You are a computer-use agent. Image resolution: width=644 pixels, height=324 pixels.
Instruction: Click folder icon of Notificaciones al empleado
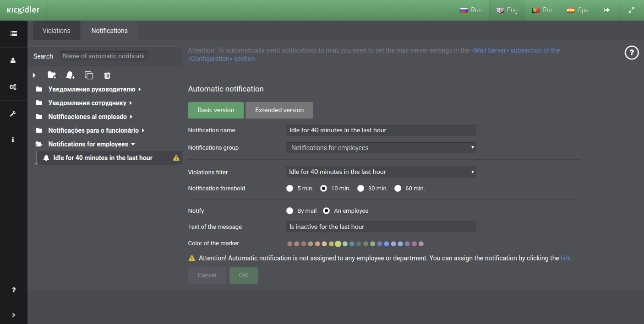pos(39,117)
